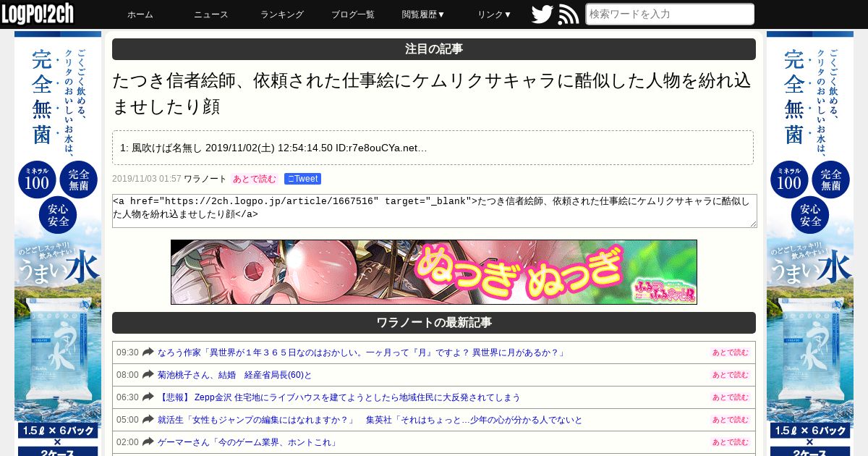Click the 09:30 time entry
This screenshot has width=868, height=456.
(x=127, y=352)
